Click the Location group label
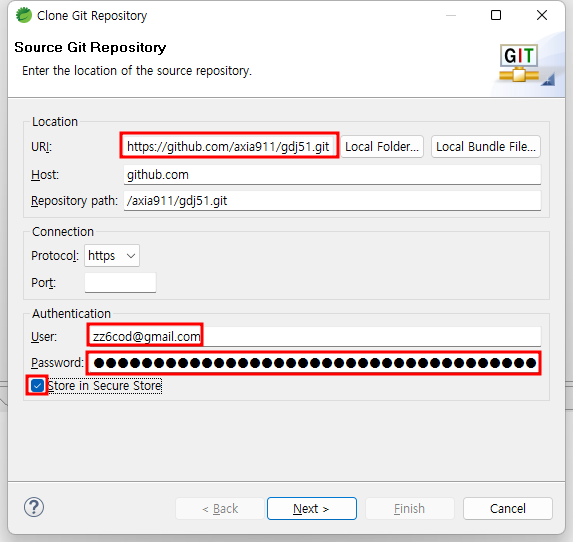573x542 pixels. (55, 122)
